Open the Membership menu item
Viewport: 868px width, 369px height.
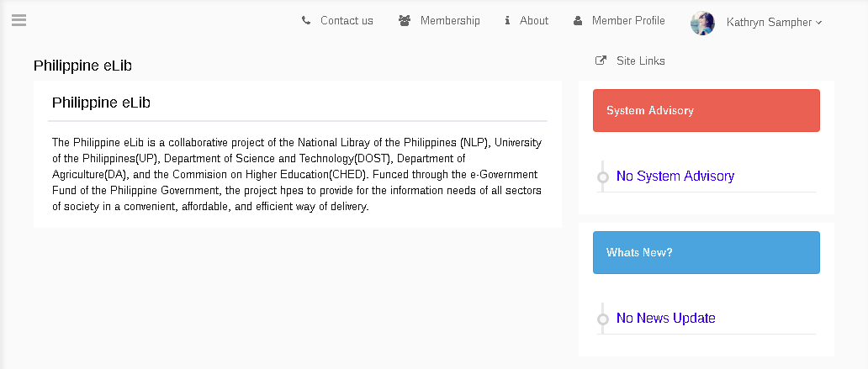450,21
